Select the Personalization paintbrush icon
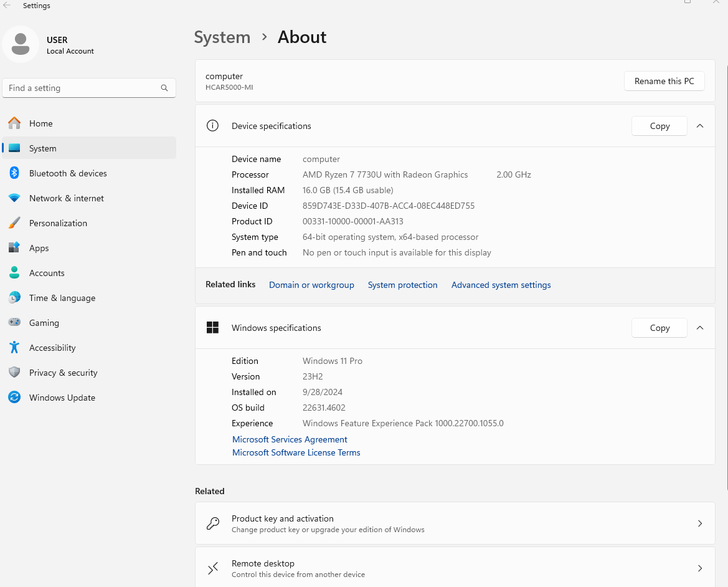 click(x=14, y=223)
